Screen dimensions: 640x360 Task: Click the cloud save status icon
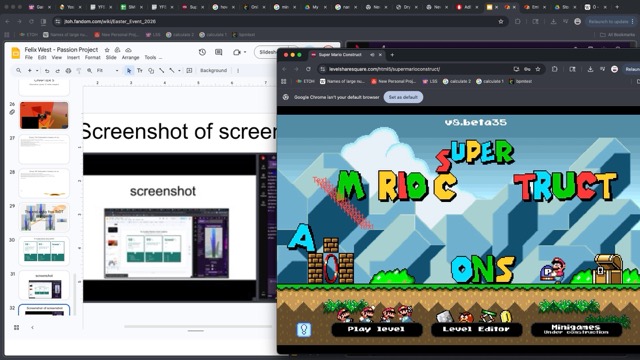click(128, 50)
